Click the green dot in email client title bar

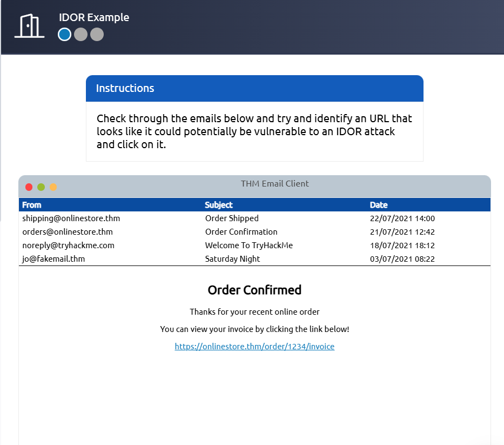click(x=41, y=187)
